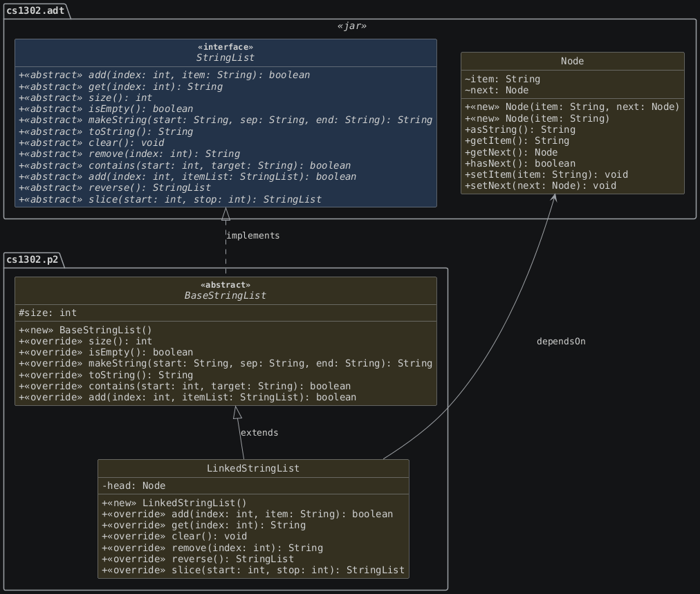Select StringList's abstract reverse() method
Screen dimensions: 700x594
(115, 188)
